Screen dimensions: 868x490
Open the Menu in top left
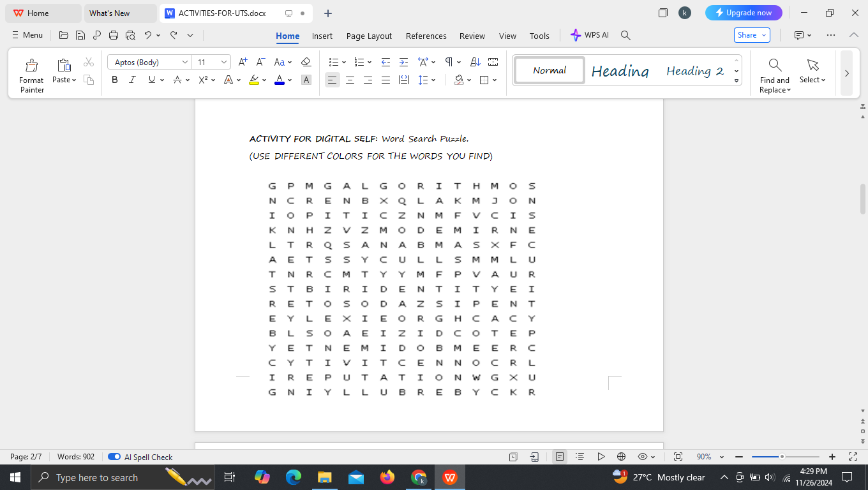coord(27,36)
